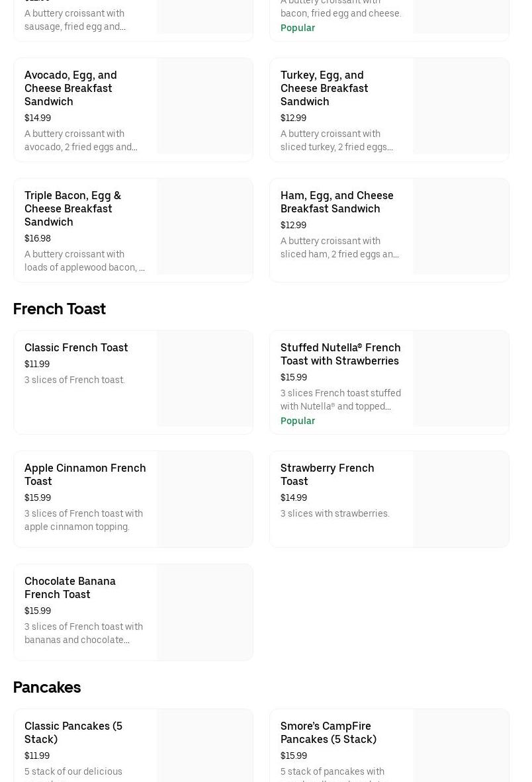Image resolution: width=532 pixels, height=782 pixels.
Task: Click the French Toast section heading
Action: [x=60, y=309]
